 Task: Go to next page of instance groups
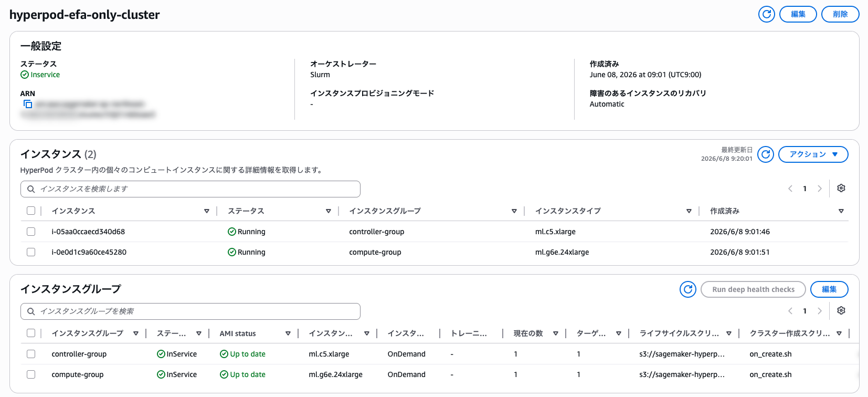click(x=819, y=311)
